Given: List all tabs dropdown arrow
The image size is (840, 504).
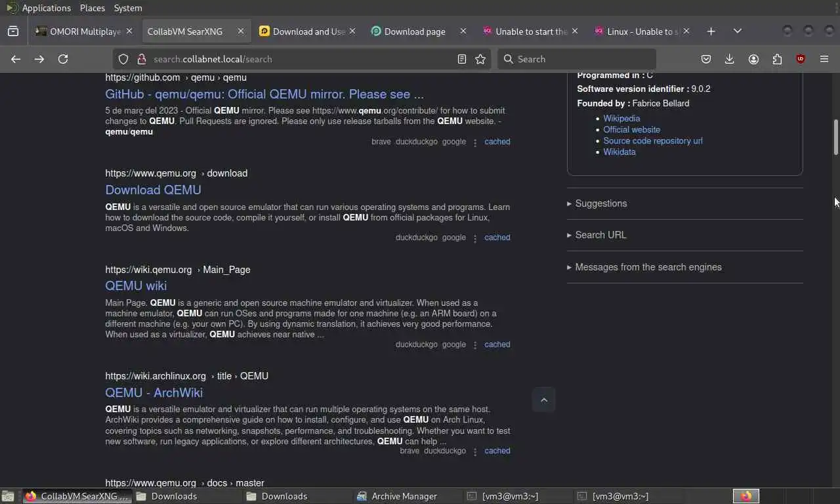Looking at the screenshot, I should click(738, 31).
